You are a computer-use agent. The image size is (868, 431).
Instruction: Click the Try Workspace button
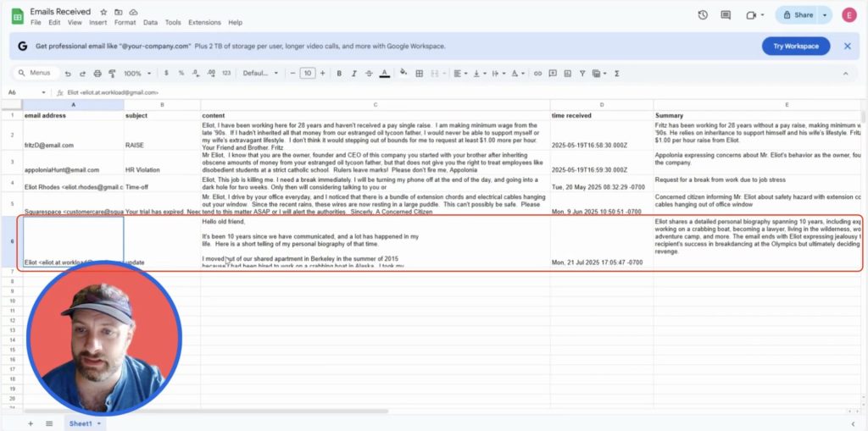795,46
